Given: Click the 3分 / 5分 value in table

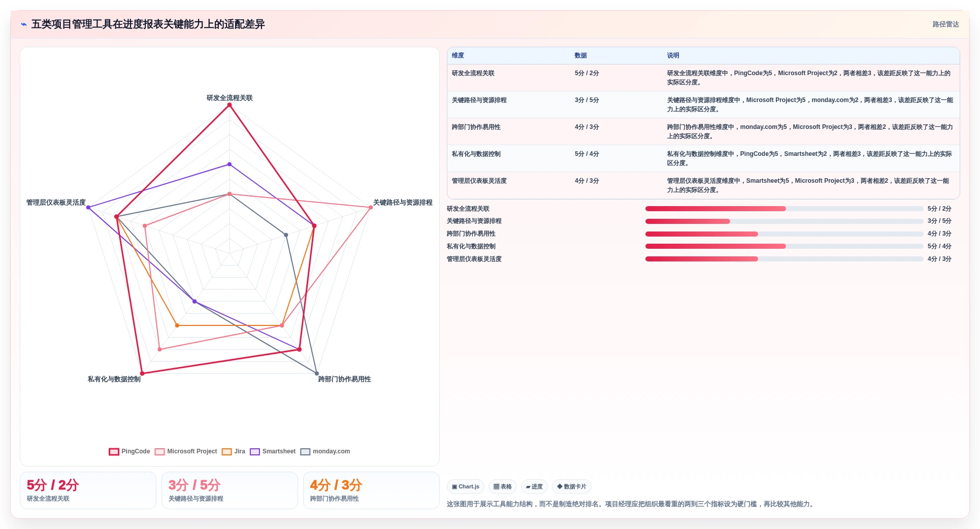Looking at the screenshot, I should coord(587,100).
